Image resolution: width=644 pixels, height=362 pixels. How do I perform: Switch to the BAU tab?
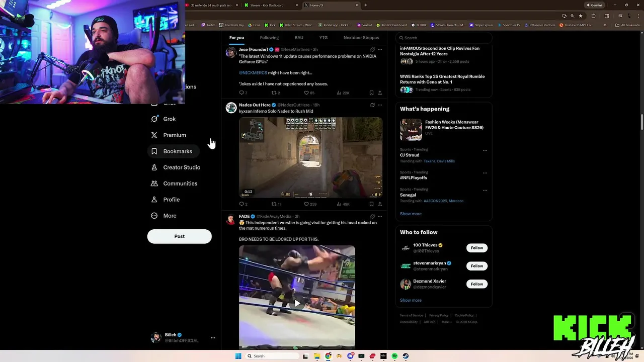pos(299,38)
